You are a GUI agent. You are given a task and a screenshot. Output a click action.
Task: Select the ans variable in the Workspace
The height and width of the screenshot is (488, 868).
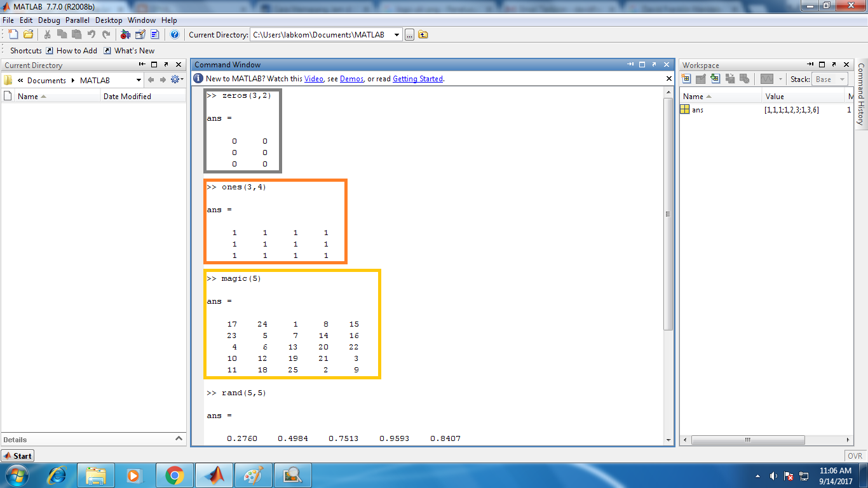pyautogui.click(x=697, y=109)
